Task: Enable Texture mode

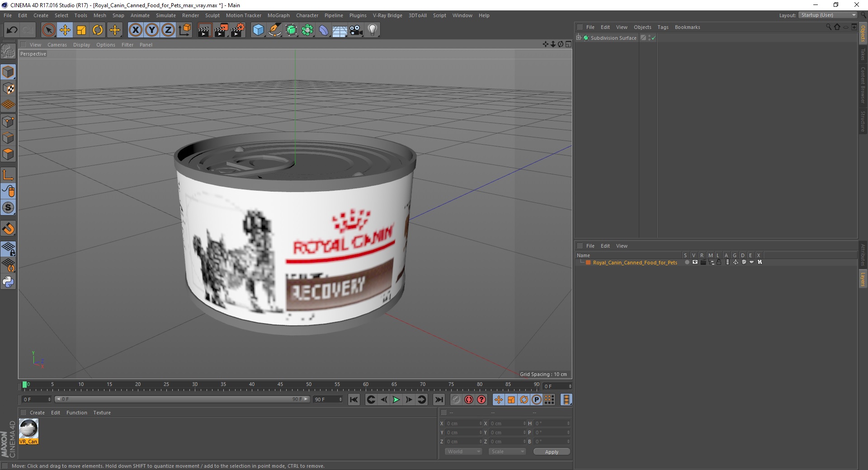Action: (x=8, y=89)
